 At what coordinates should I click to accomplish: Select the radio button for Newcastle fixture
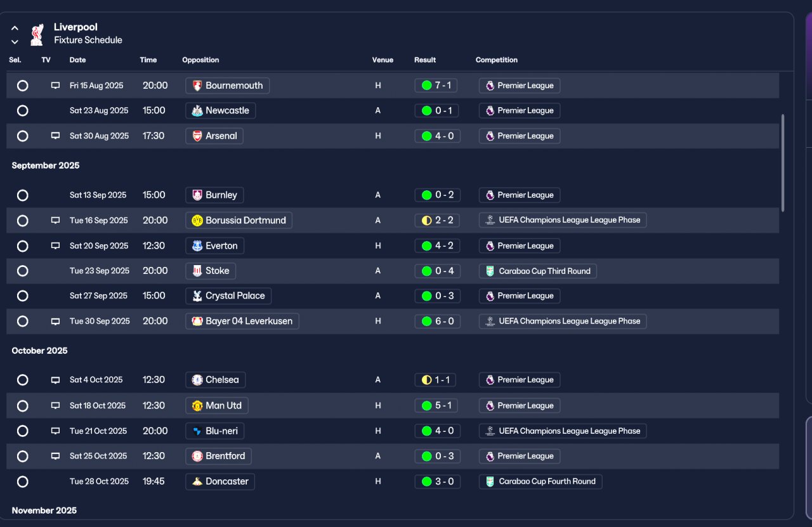pyautogui.click(x=22, y=110)
